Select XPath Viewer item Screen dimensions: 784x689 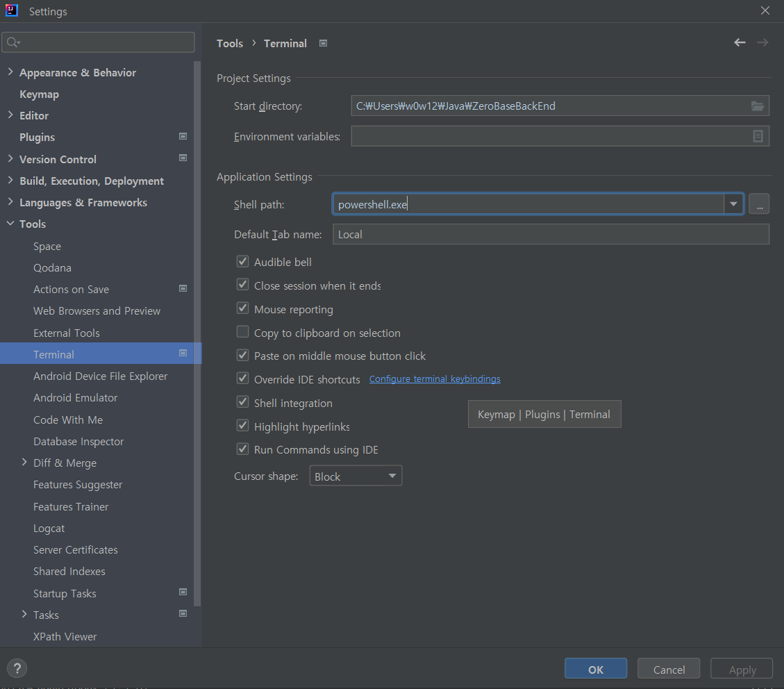pos(65,637)
